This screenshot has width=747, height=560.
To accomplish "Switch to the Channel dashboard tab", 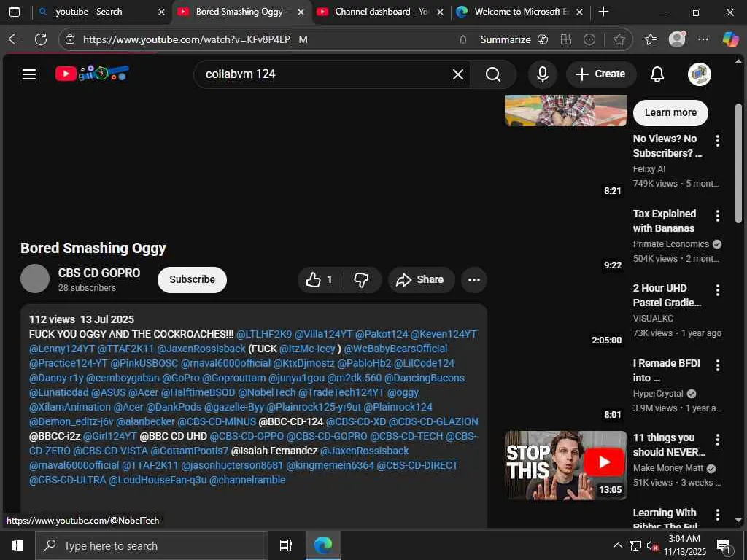I will tap(382, 12).
